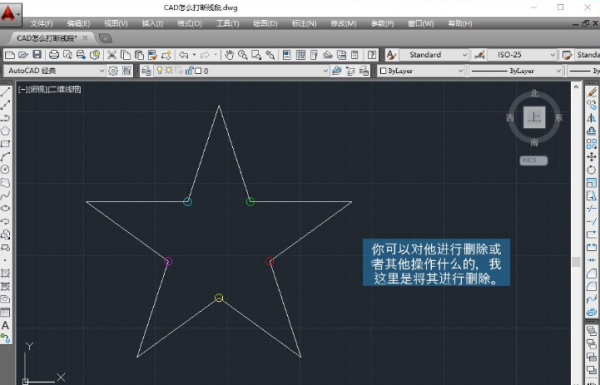Image resolution: width=600 pixels, height=385 pixels.
Task: Click the yellow circle on the star
Action: tap(219, 298)
